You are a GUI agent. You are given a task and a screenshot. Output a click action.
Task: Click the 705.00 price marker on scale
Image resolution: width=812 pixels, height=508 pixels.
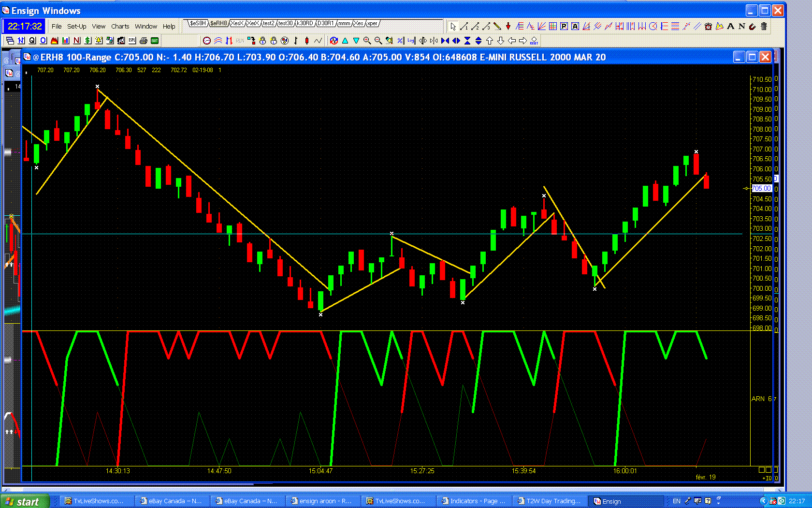coord(762,188)
